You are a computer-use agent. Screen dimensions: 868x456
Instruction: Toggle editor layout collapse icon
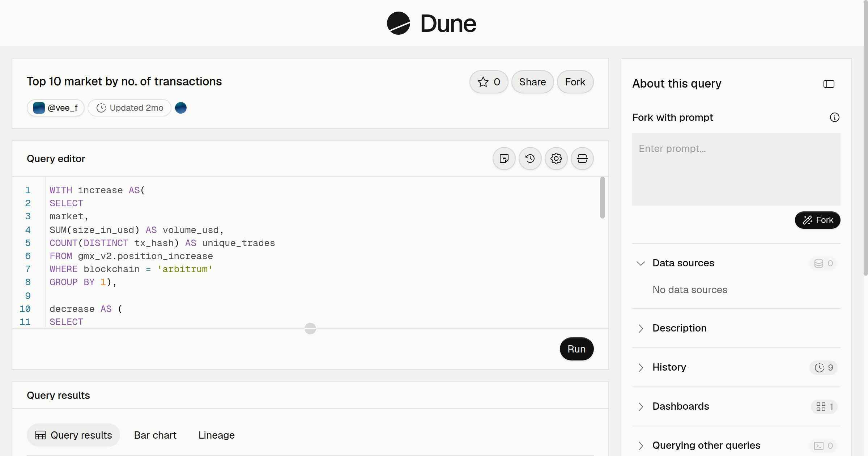click(582, 159)
